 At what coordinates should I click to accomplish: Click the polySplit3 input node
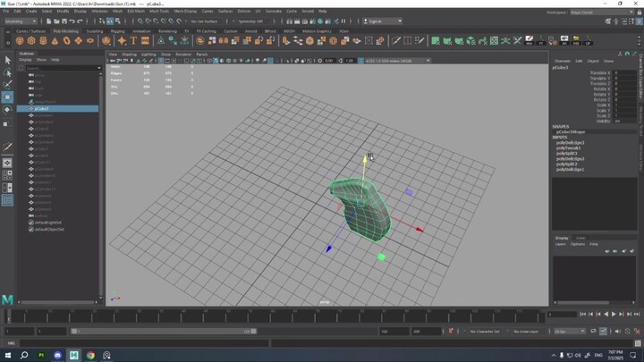click(x=567, y=153)
